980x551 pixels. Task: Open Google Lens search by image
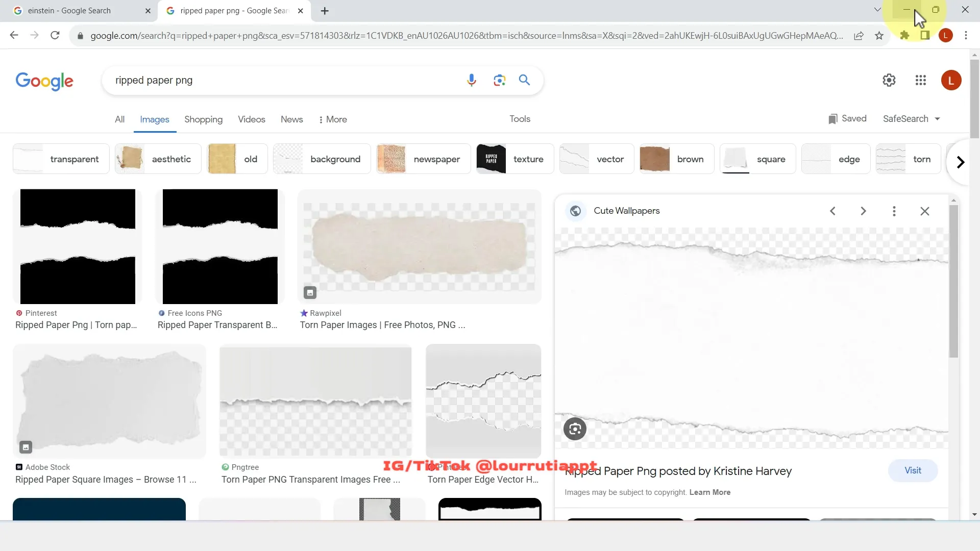pyautogui.click(x=499, y=80)
